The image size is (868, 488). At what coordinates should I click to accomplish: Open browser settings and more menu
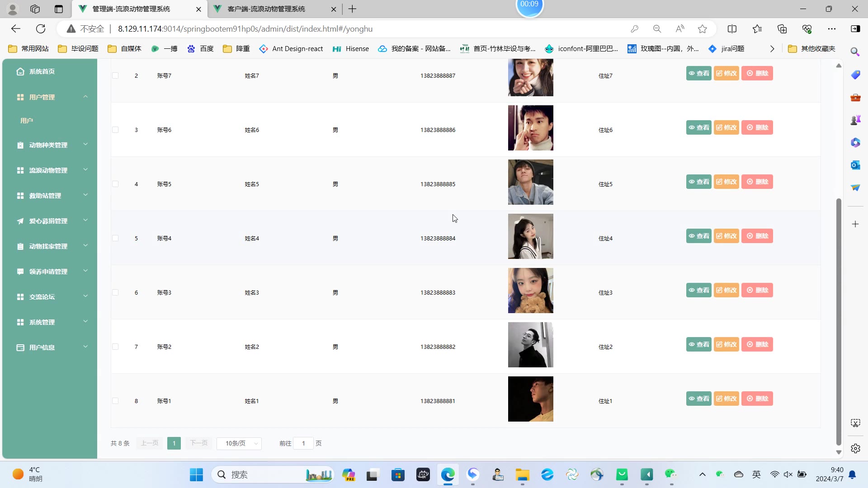832,29
